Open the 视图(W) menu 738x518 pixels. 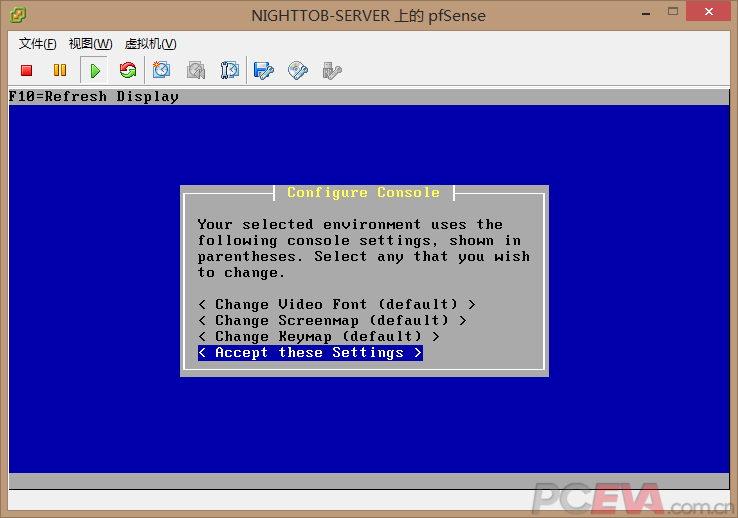point(90,44)
